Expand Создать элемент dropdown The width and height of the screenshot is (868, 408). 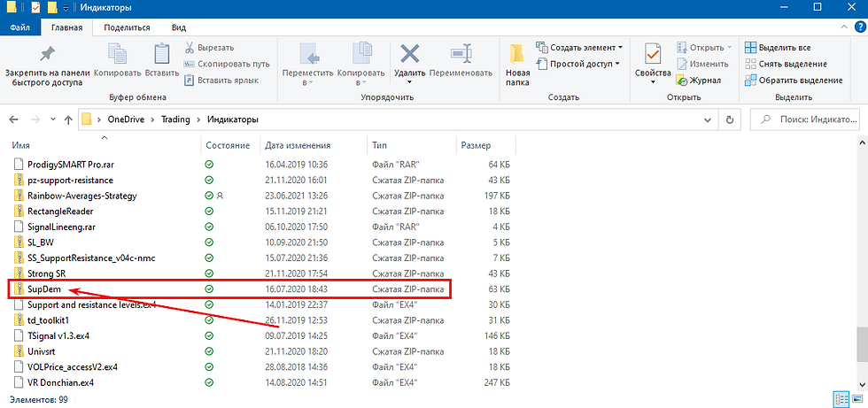point(579,48)
